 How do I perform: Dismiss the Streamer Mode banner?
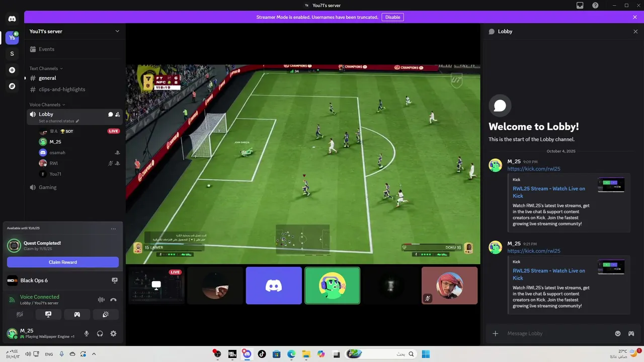(x=635, y=17)
